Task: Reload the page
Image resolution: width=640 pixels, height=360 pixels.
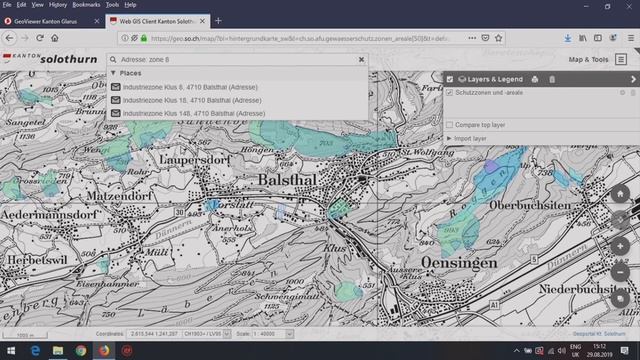Action: 40,38
